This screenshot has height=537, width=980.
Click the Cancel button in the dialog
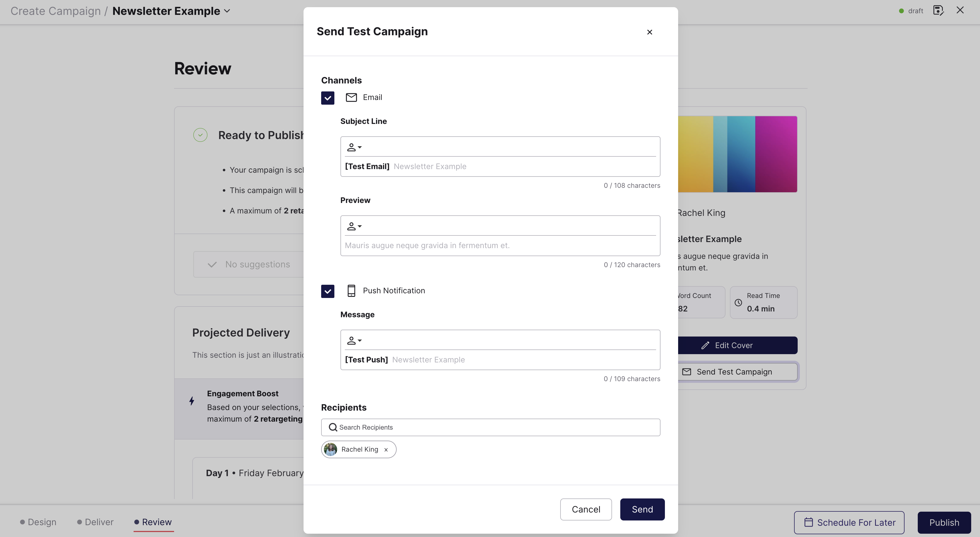click(x=586, y=509)
